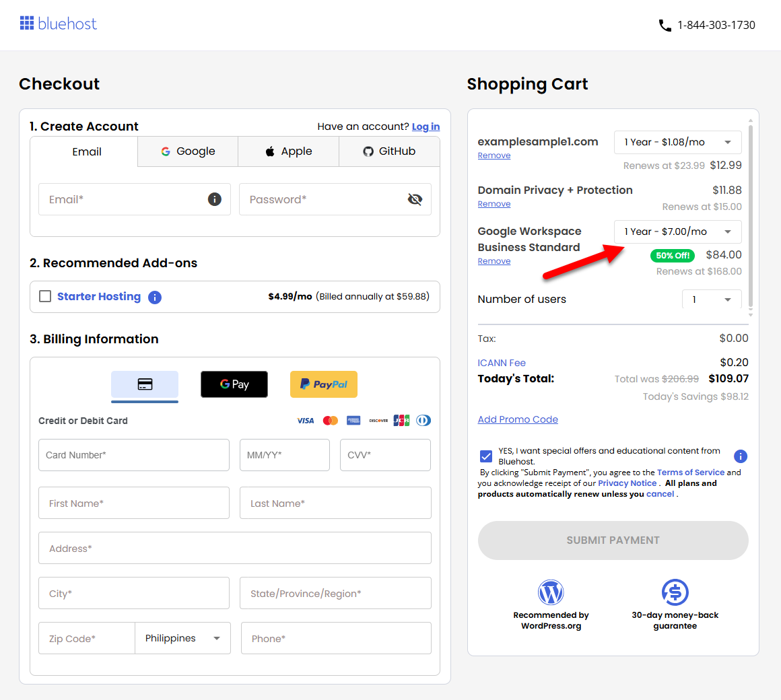
Task: Click the WordPress logo icon
Action: [x=551, y=592]
